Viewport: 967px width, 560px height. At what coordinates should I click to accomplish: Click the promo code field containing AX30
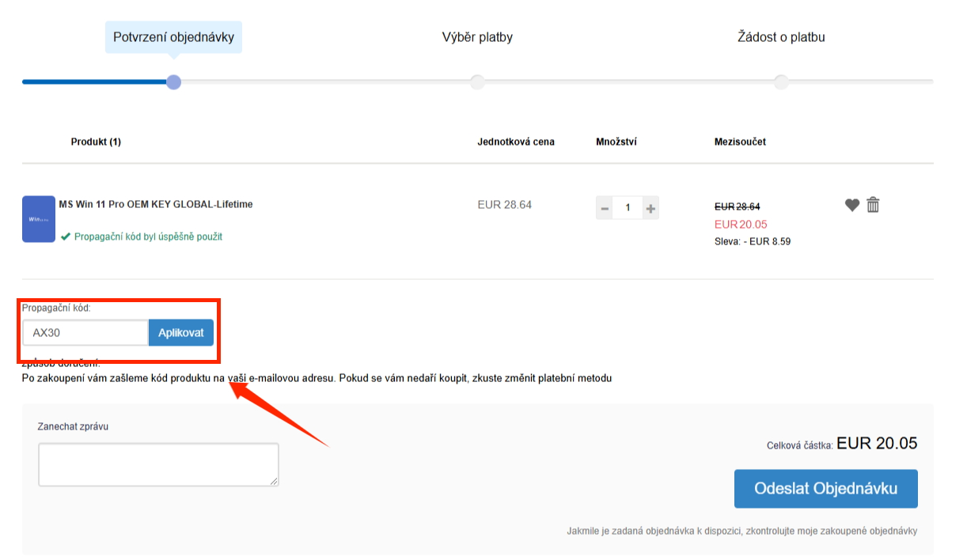85,333
